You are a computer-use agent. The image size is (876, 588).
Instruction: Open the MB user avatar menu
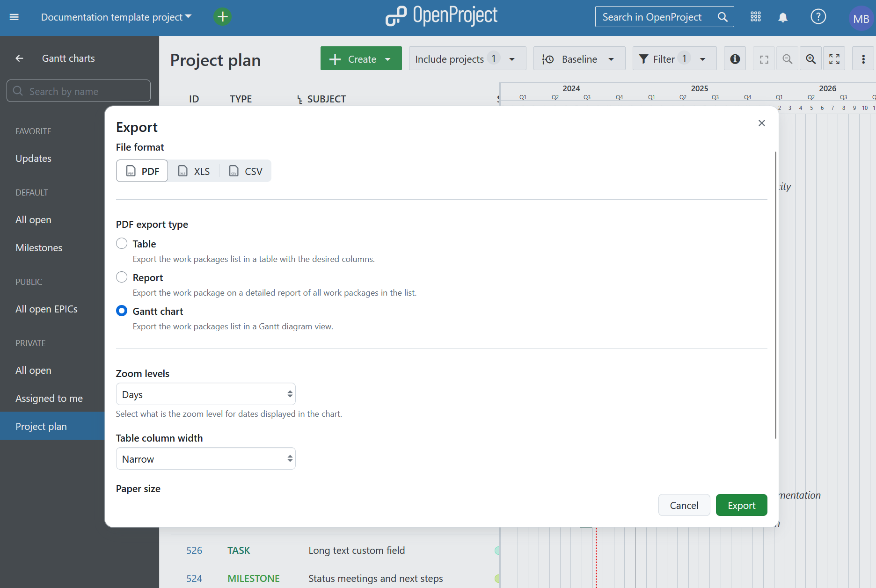861,18
